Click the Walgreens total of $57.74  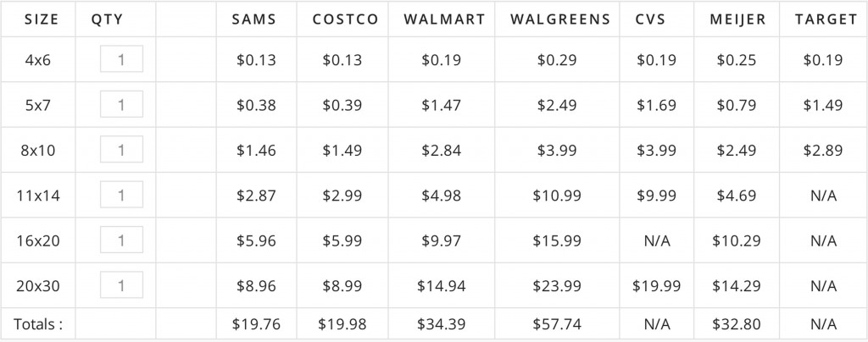(x=557, y=323)
